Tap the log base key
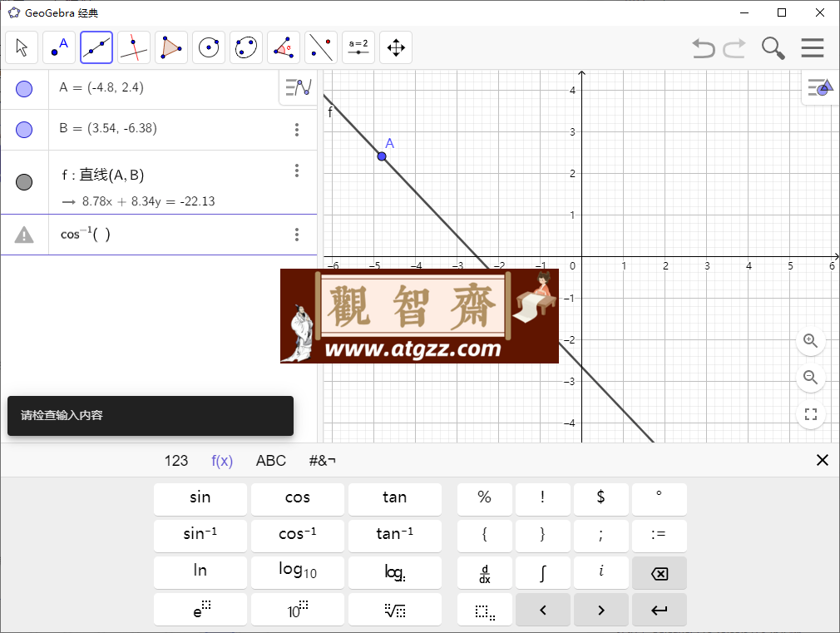Screen dimensions: 840x633 click(x=395, y=571)
